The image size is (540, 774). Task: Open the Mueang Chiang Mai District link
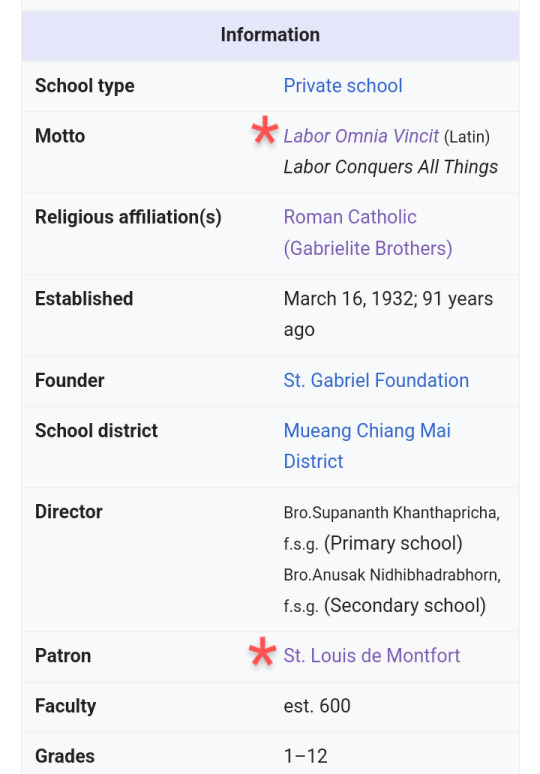(367, 446)
